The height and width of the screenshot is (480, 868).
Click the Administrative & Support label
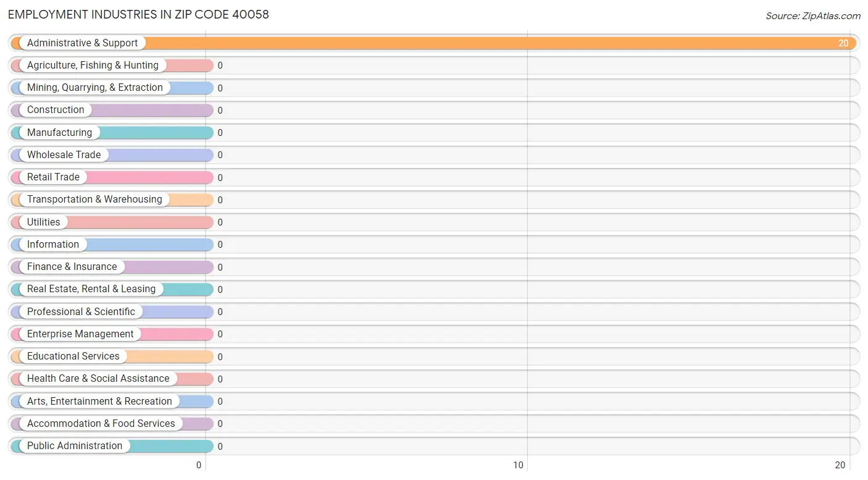point(82,43)
